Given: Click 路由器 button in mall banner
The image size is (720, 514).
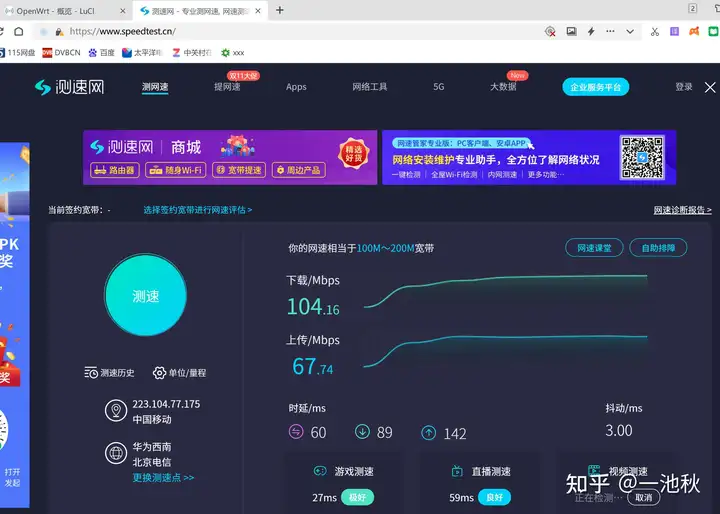Looking at the screenshot, I should point(115,170).
